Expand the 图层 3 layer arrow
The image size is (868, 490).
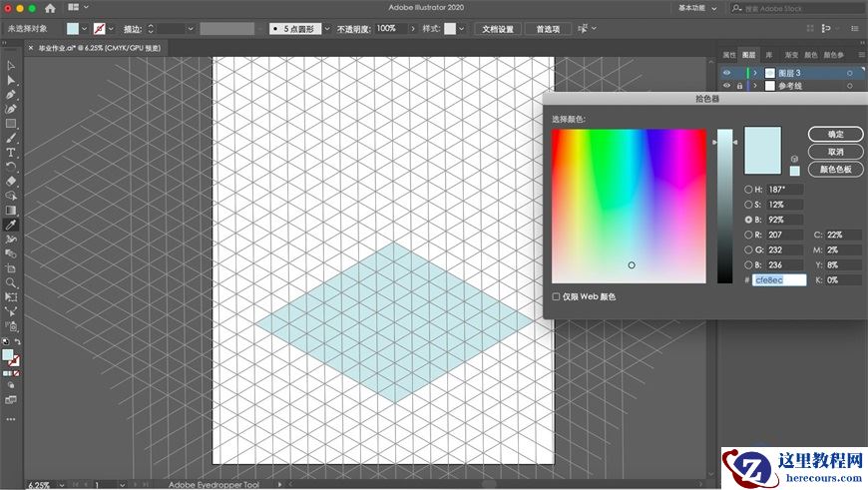(755, 73)
